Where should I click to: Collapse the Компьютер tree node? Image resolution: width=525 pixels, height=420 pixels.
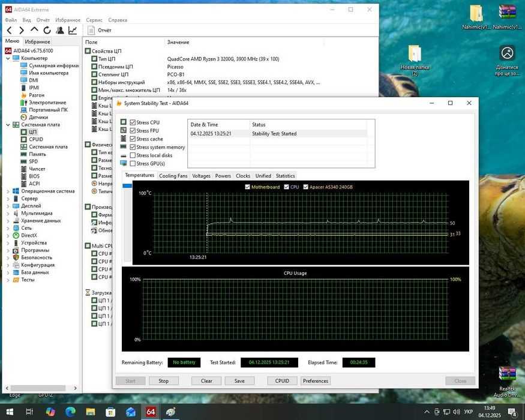8,58
